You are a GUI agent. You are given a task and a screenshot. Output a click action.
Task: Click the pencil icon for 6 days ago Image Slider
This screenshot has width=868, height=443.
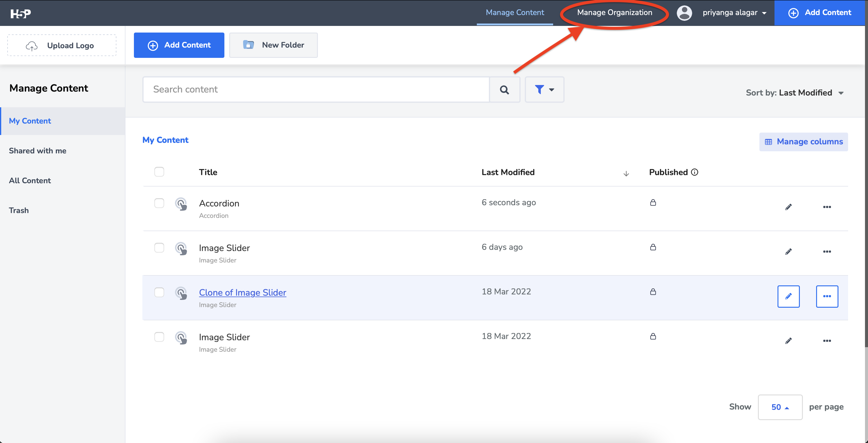788,251
